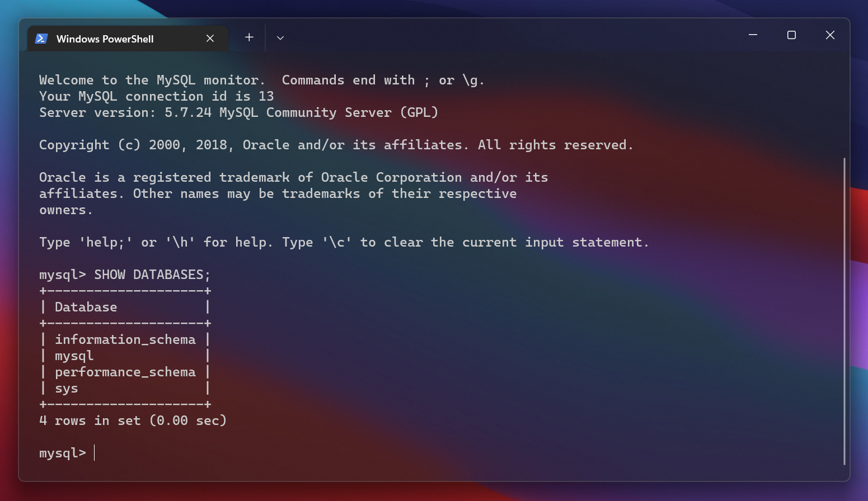Click the Server version 5.7.24 line
This screenshot has height=501, width=868.
238,113
